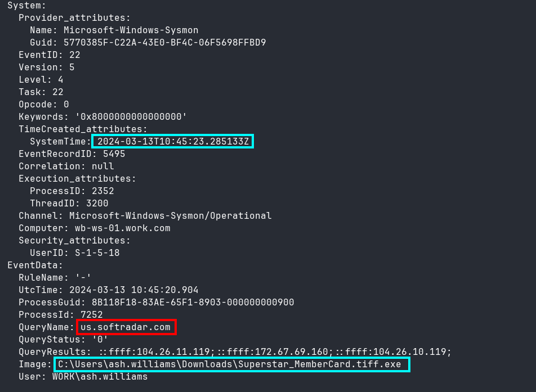Select the EventRecordID 5495 value
The width and height of the screenshot is (536, 392).
coord(114,154)
